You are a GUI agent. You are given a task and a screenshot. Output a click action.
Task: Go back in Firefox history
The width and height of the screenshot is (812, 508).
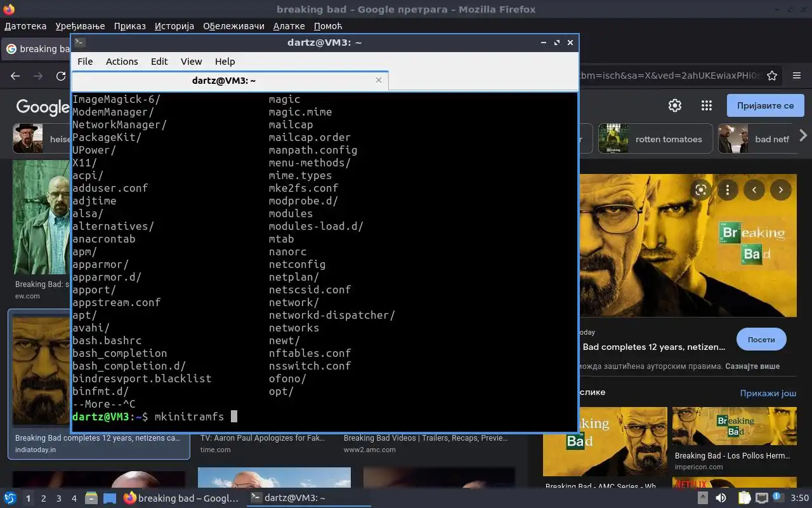tap(15, 76)
